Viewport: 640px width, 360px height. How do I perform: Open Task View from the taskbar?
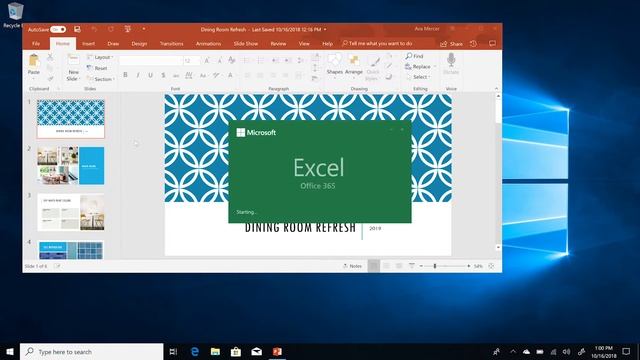pyautogui.click(x=173, y=351)
